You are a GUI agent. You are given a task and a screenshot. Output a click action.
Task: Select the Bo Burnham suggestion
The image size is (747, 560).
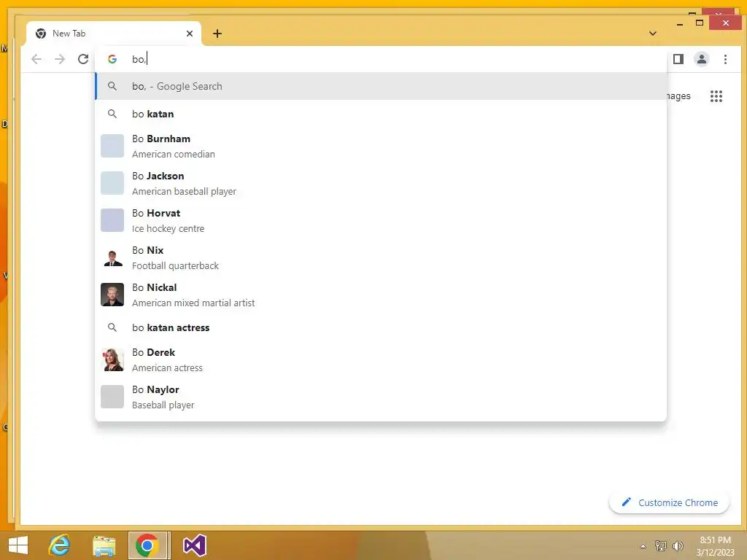pos(381,146)
